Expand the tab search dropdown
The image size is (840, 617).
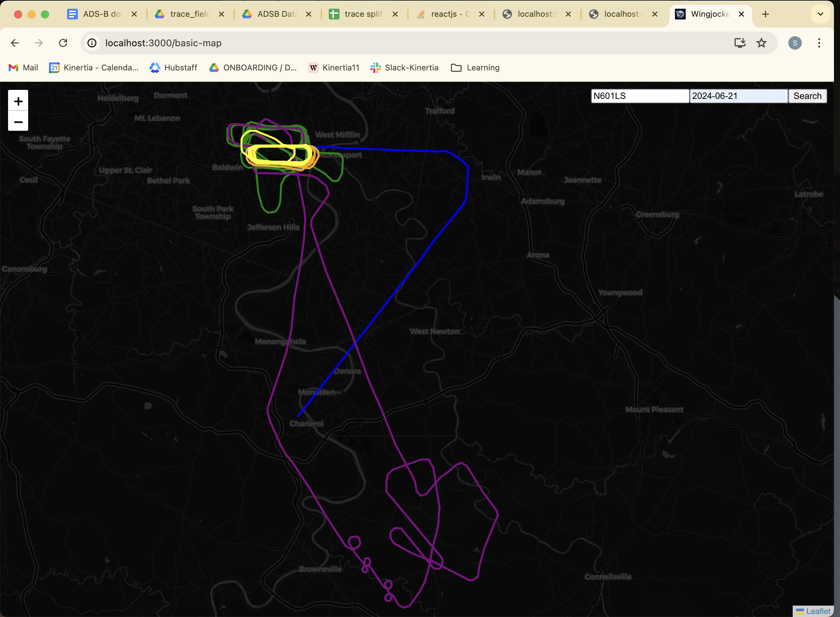820,14
